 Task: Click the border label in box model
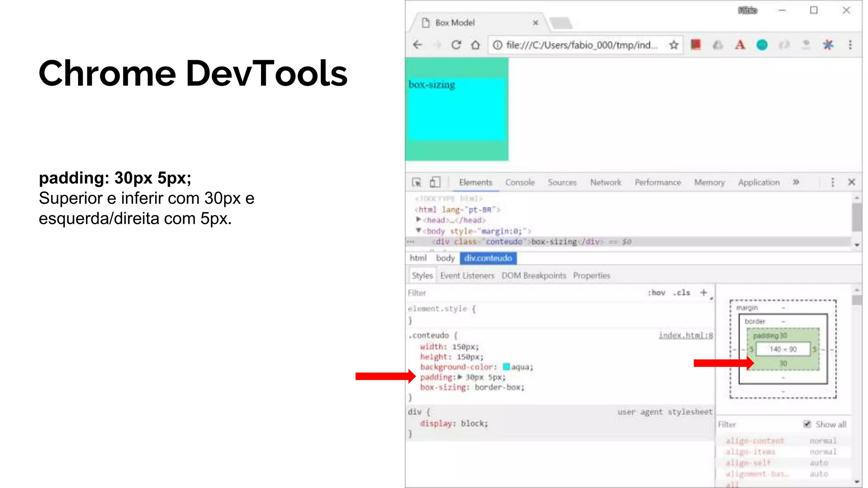coord(755,322)
